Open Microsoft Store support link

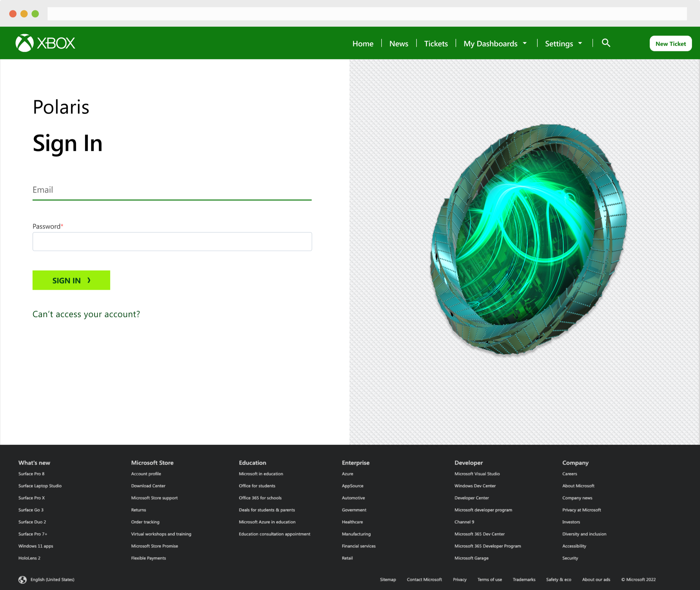pos(155,498)
